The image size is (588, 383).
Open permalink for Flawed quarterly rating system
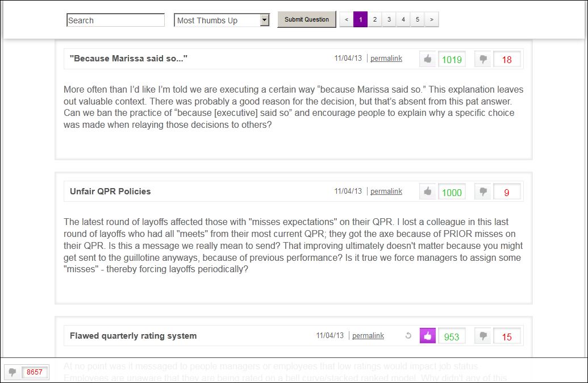[x=368, y=336]
